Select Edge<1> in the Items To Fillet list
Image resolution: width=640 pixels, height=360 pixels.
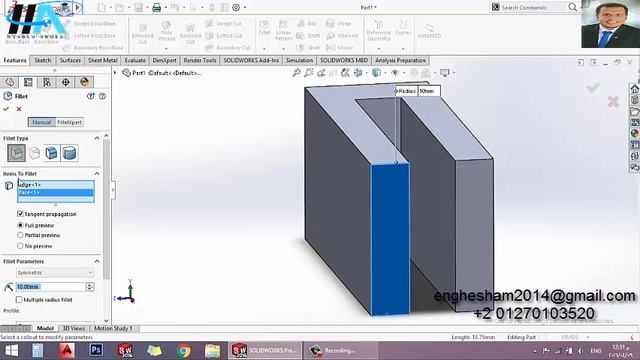point(56,185)
